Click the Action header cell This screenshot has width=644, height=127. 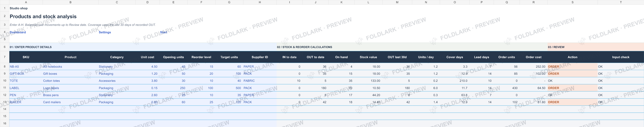[x=573, y=57]
